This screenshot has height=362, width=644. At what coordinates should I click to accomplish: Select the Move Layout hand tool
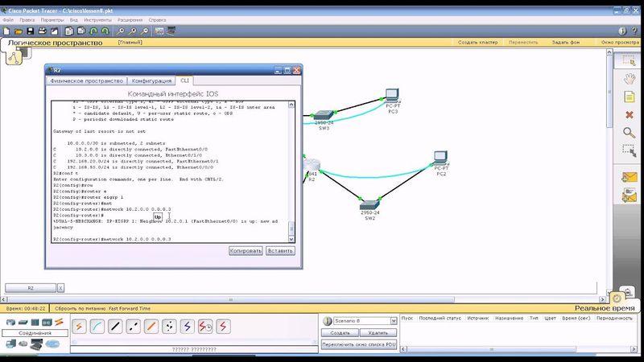[x=629, y=79]
